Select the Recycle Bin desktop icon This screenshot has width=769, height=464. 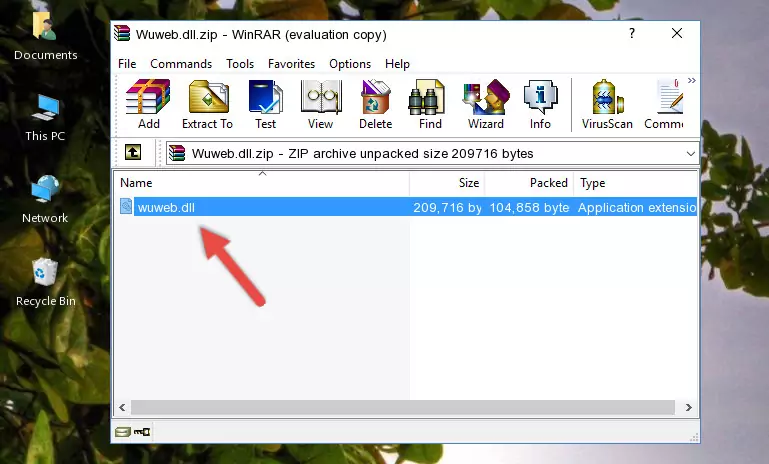[45, 283]
